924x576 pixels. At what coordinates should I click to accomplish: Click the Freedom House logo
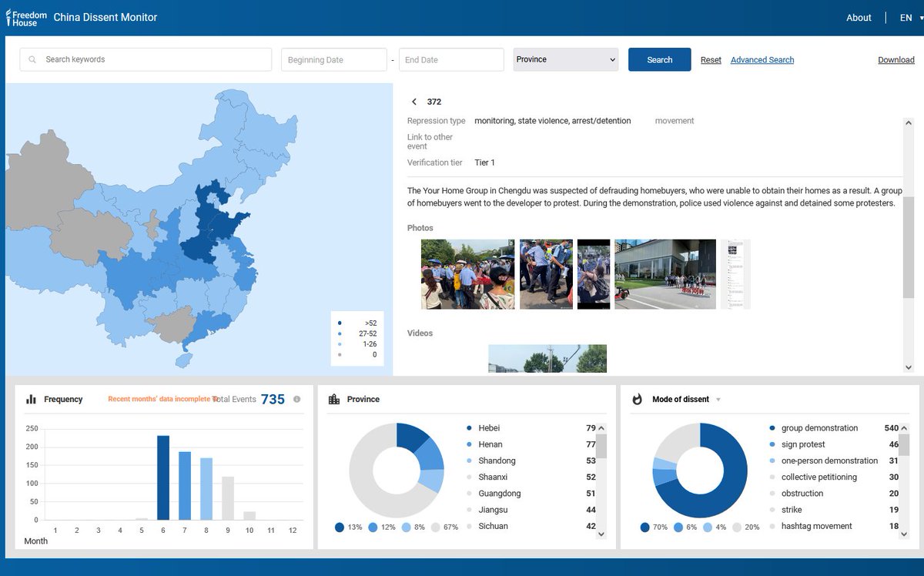click(26, 17)
